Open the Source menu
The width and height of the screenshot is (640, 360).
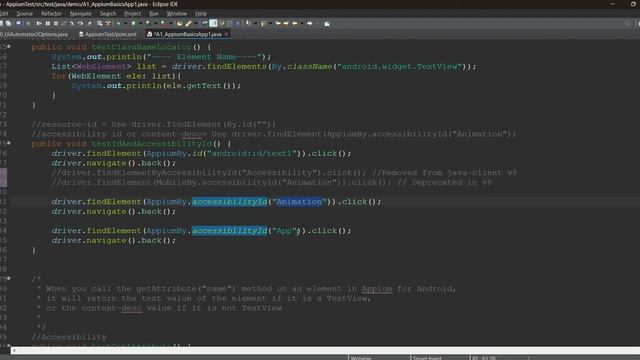tap(24, 13)
